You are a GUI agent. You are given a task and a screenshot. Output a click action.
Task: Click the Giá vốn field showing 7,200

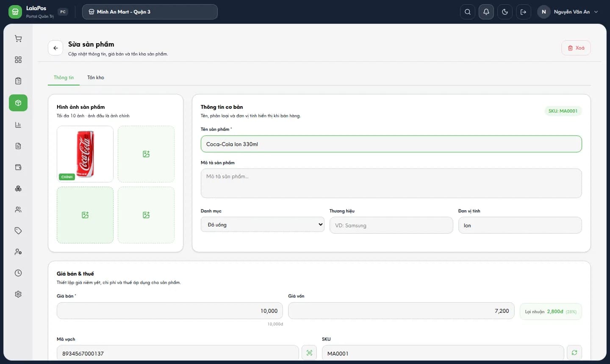(x=401, y=311)
